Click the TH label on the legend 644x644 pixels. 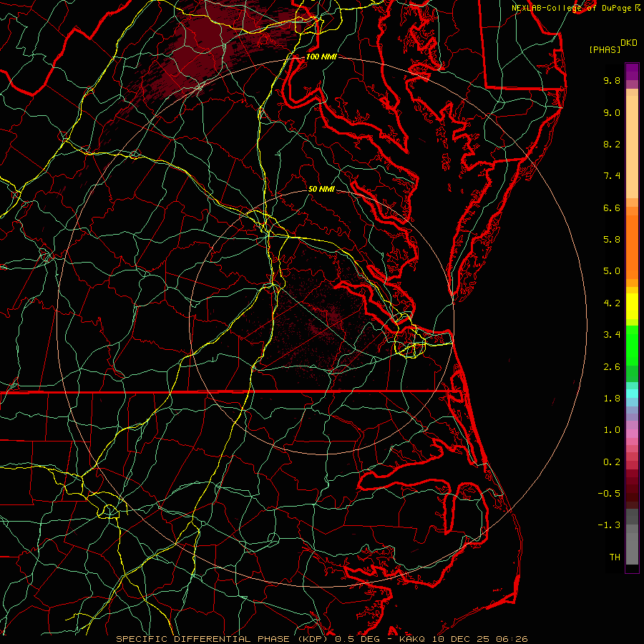pyautogui.click(x=615, y=557)
